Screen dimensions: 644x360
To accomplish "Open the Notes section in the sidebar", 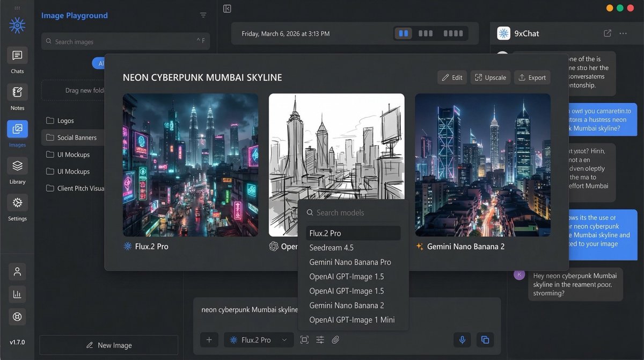I will pyautogui.click(x=17, y=92).
